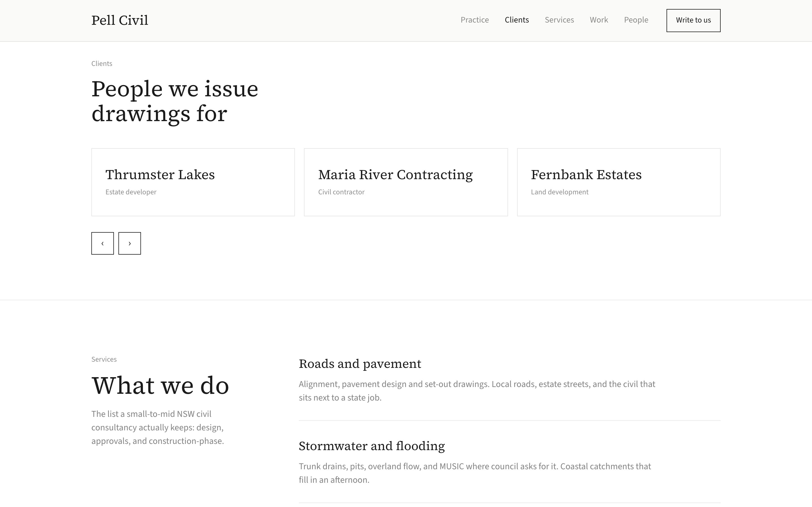Advance the client carousel with next arrow
This screenshot has height=507, width=812.
(129, 243)
